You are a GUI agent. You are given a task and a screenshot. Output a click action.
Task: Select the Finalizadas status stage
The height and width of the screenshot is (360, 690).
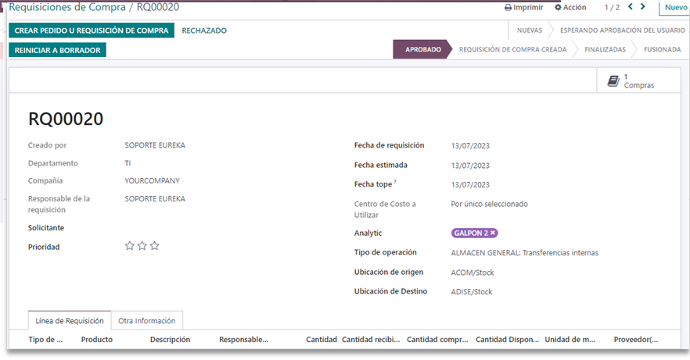coord(605,50)
